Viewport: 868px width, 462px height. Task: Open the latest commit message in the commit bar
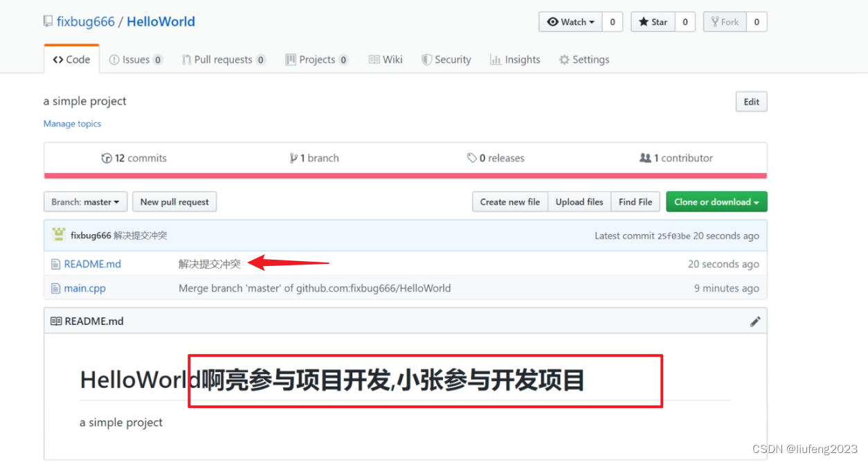[141, 236]
